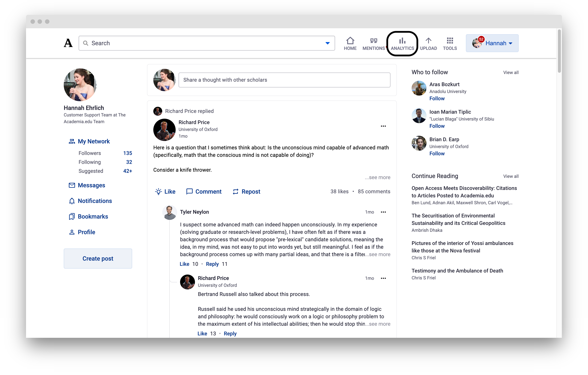Like Tyler Neylon's comment
The height and width of the screenshot is (375, 588).
184,264
